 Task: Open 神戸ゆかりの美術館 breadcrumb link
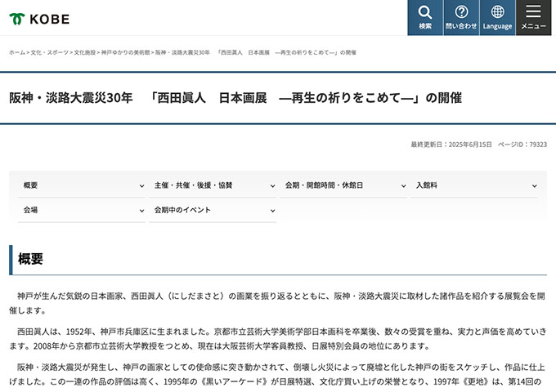coord(126,52)
